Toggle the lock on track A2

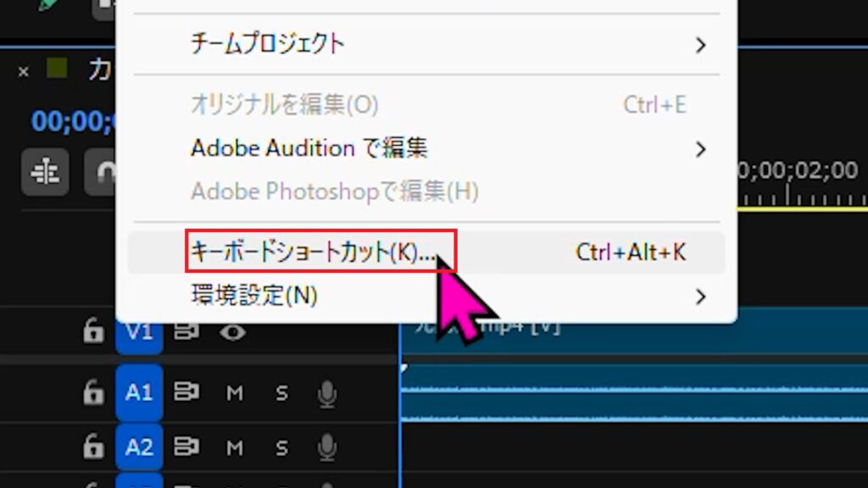[92, 446]
